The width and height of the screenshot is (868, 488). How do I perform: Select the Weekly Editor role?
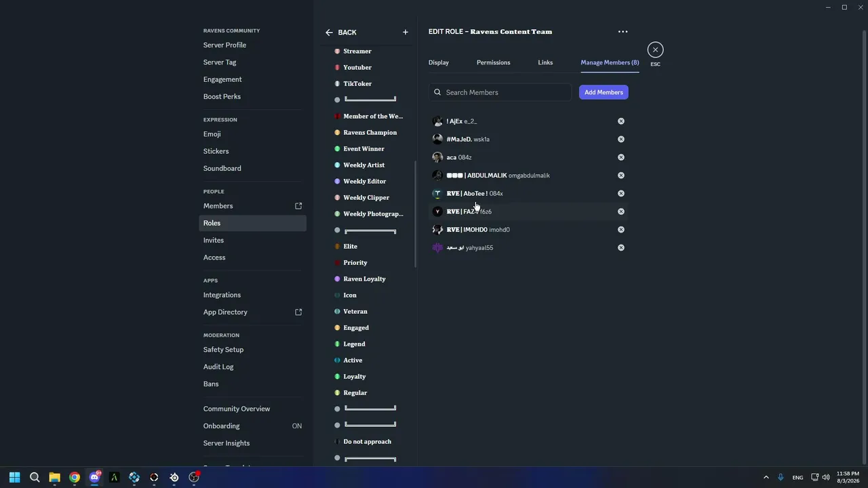point(366,182)
